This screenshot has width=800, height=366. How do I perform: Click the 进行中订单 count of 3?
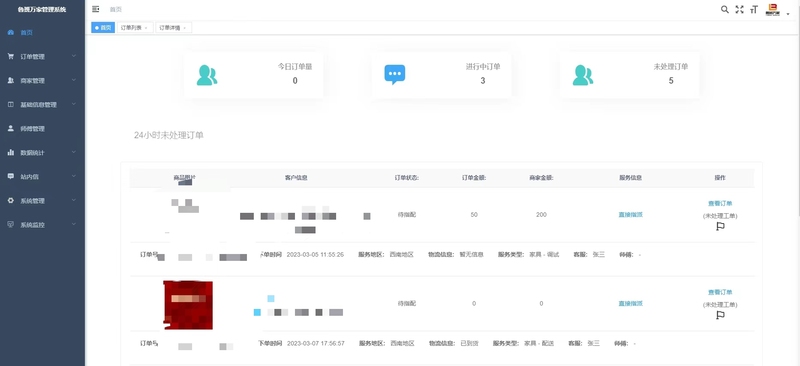483,81
